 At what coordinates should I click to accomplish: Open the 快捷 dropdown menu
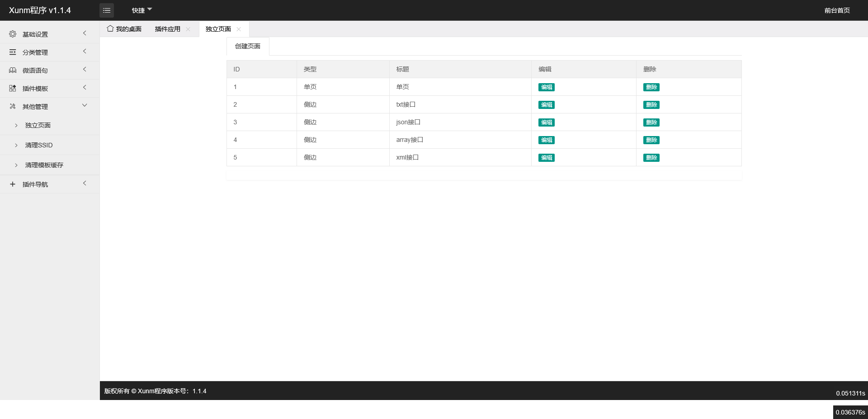pos(142,10)
